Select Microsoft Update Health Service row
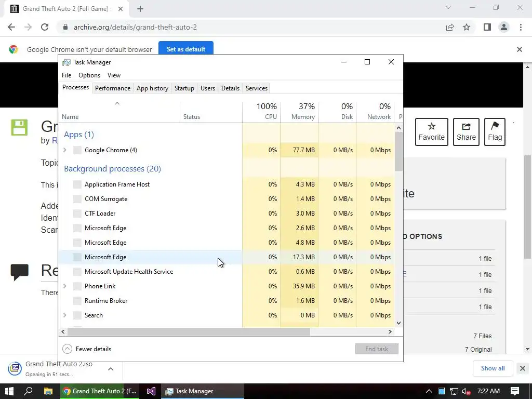532x399 pixels. coord(227,271)
